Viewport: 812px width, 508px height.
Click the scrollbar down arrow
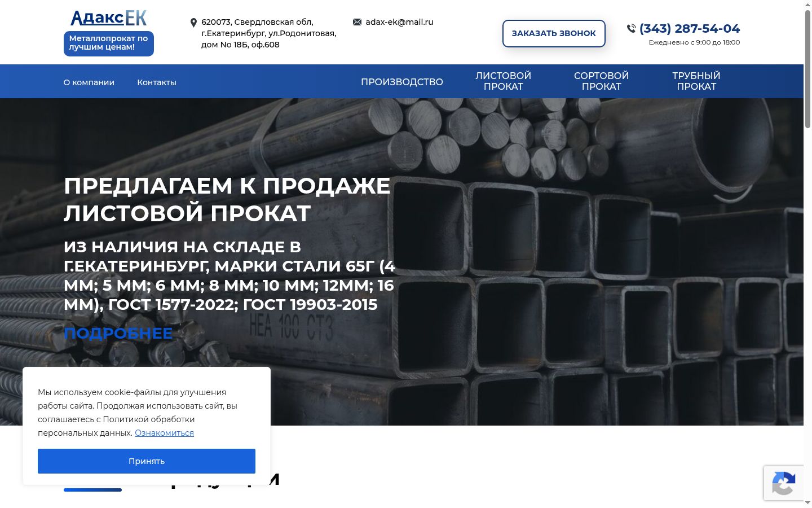[x=807, y=503]
